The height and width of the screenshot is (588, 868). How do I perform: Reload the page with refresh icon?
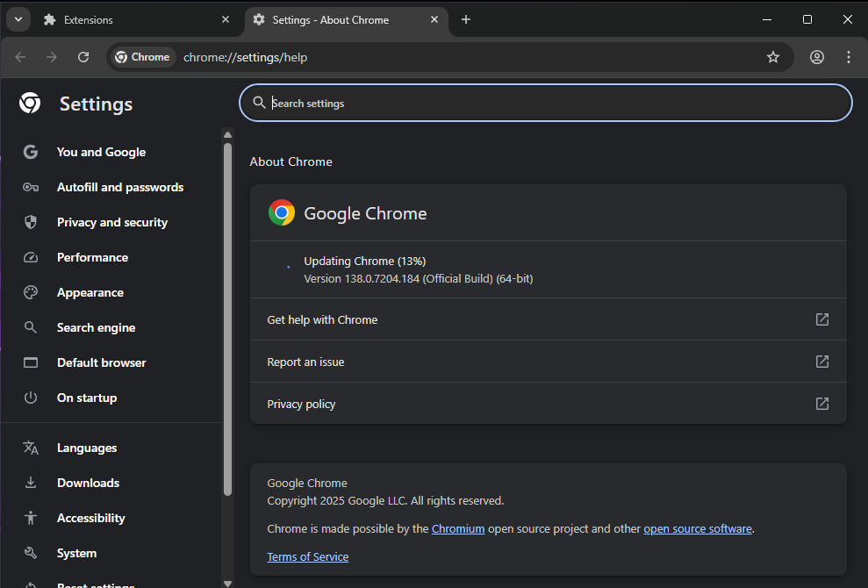83,57
